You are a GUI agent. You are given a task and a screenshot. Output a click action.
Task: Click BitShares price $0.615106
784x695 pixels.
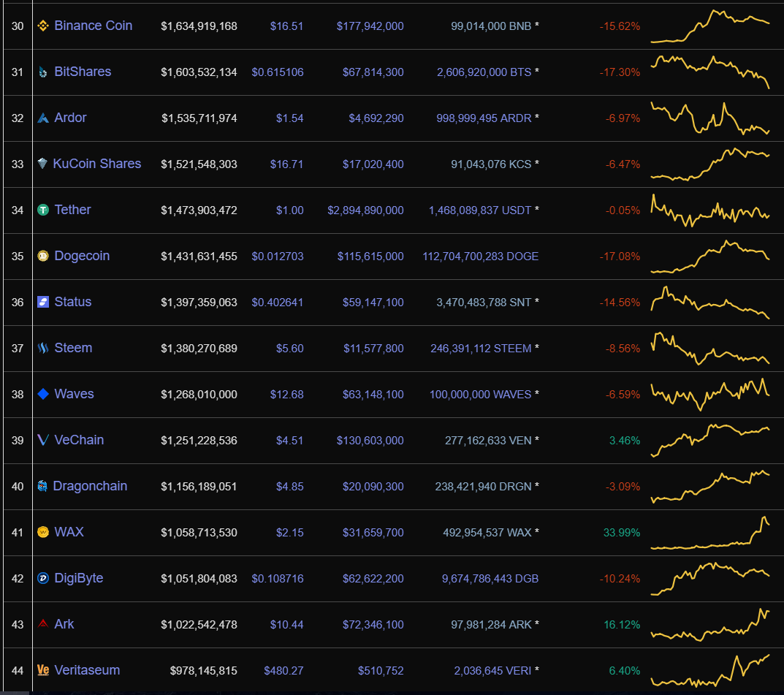click(278, 72)
